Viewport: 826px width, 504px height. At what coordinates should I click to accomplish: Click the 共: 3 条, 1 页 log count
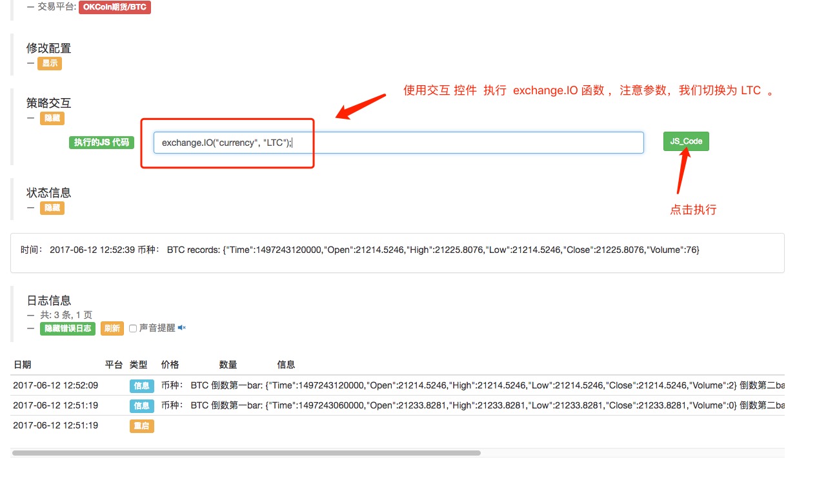(66, 315)
